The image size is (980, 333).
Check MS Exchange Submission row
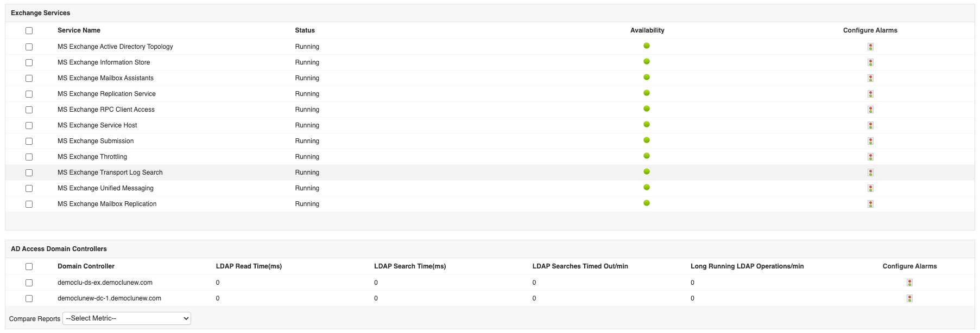(x=29, y=142)
